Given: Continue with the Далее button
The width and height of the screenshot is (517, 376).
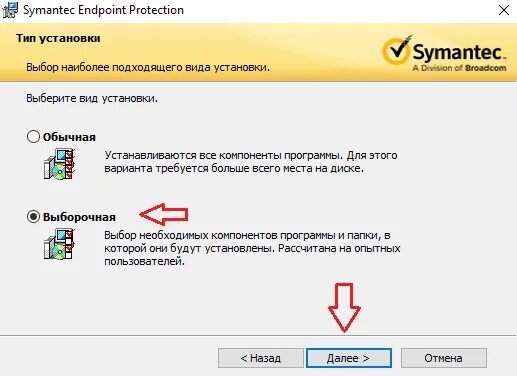Looking at the screenshot, I should click(349, 358).
